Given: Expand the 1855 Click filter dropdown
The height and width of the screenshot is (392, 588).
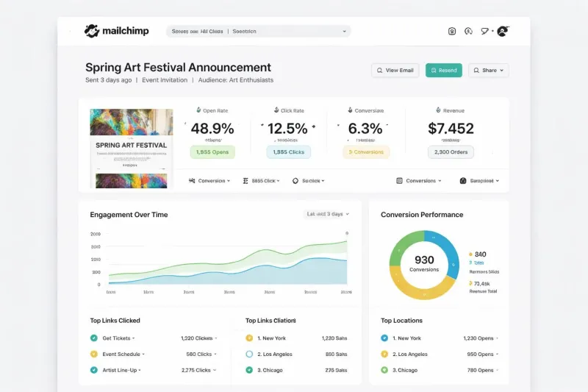Looking at the screenshot, I should pos(262,181).
